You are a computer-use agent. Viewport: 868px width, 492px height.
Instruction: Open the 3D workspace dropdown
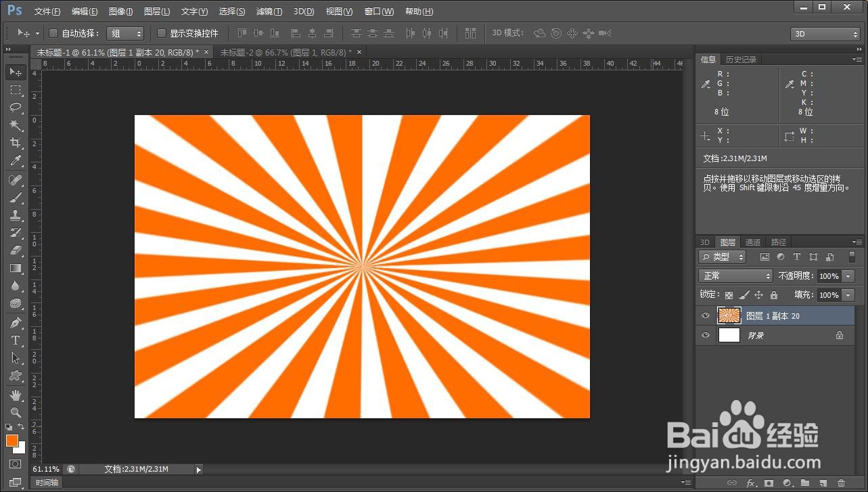pyautogui.click(x=825, y=34)
